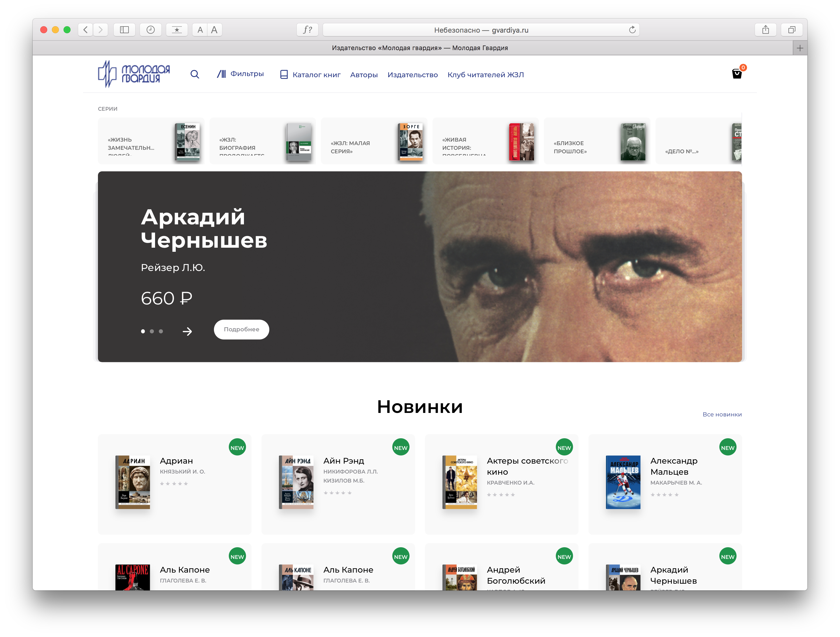Click the Safari sidebar toggle icon

point(124,30)
